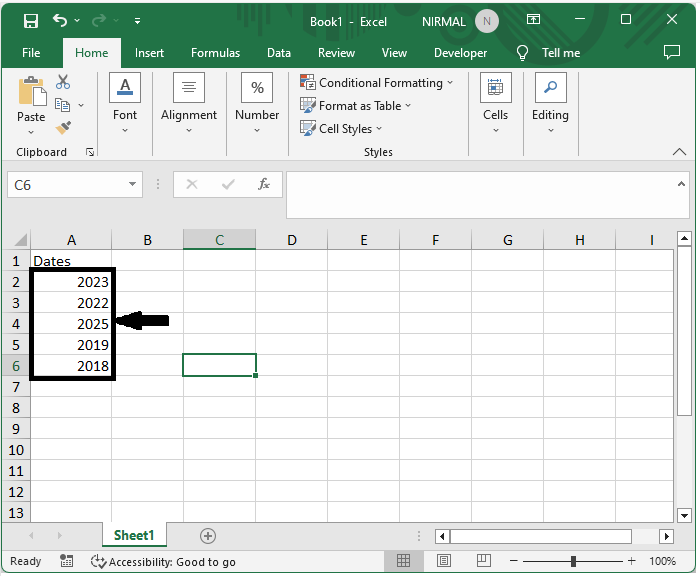Open the Formulas tab
This screenshot has height=576, width=700.
(x=215, y=53)
